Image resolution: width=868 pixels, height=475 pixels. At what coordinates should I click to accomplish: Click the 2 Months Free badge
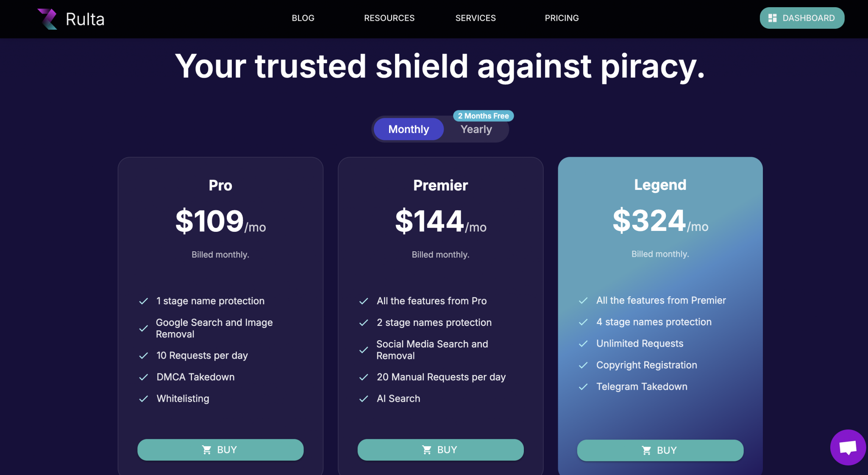[483, 116]
